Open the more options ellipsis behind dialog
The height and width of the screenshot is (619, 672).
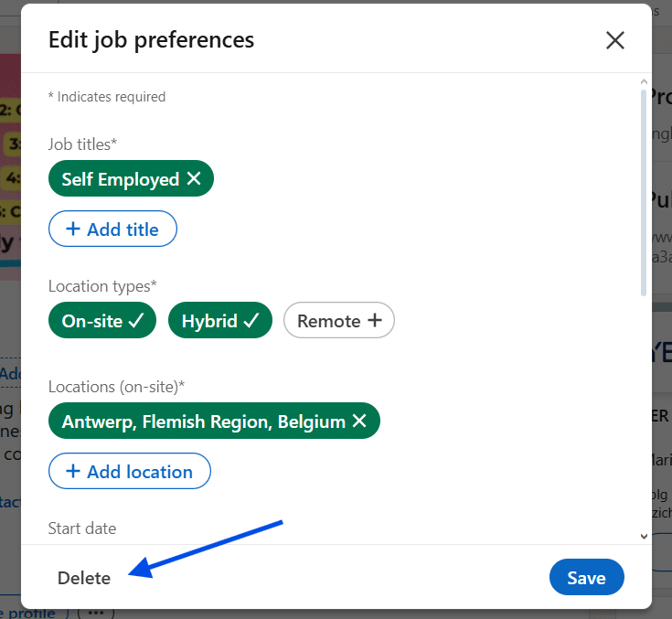pos(95,613)
